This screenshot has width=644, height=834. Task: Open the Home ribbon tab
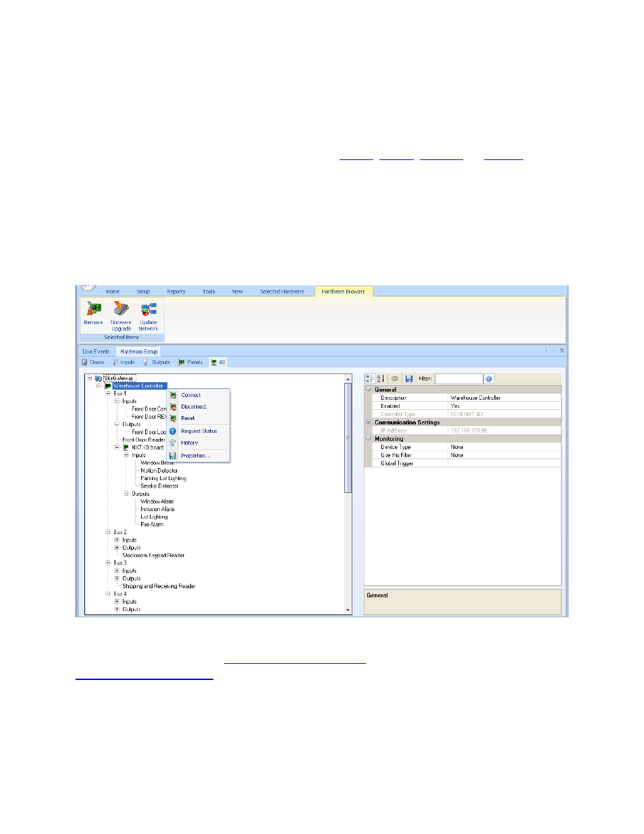(113, 292)
